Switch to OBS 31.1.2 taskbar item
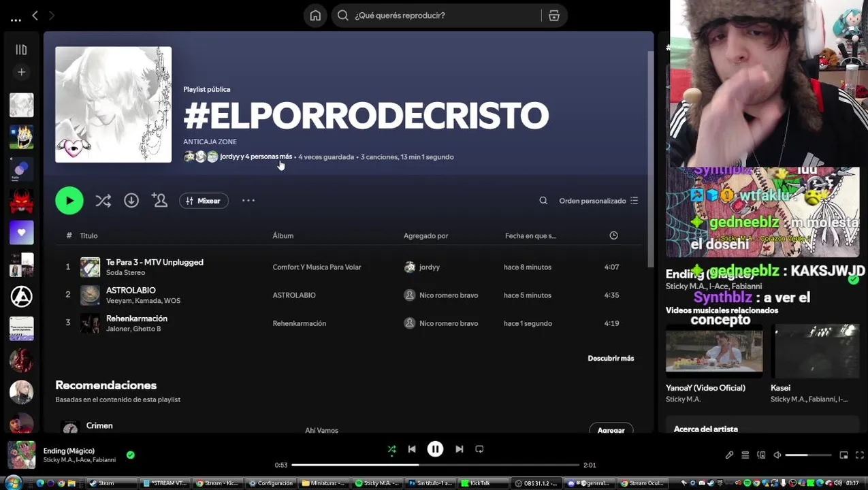The image size is (868, 490). pos(536,483)
